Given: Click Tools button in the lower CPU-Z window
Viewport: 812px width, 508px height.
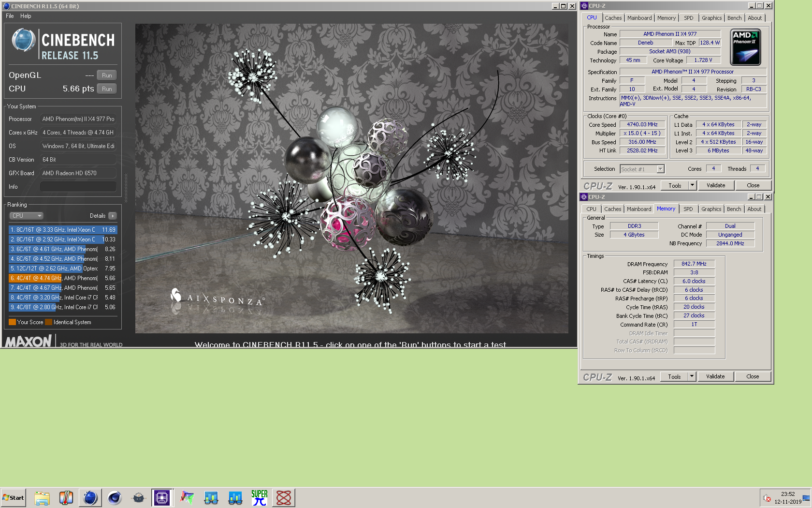Looking at the screenshot, I should [x=675, y=376].
